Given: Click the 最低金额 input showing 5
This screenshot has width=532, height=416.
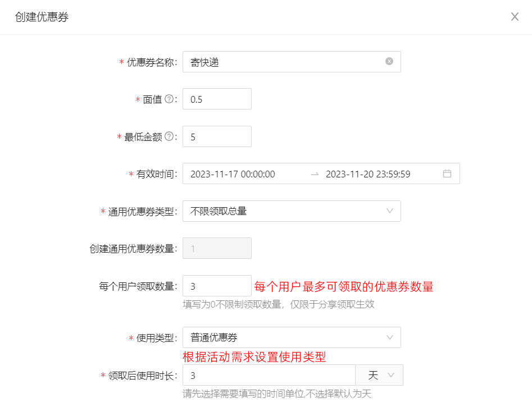Looking at the screenshot, I should [217, 136].
